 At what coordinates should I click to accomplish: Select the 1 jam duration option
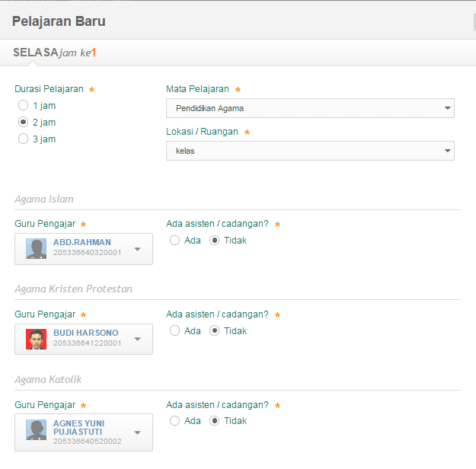(23, 105)
